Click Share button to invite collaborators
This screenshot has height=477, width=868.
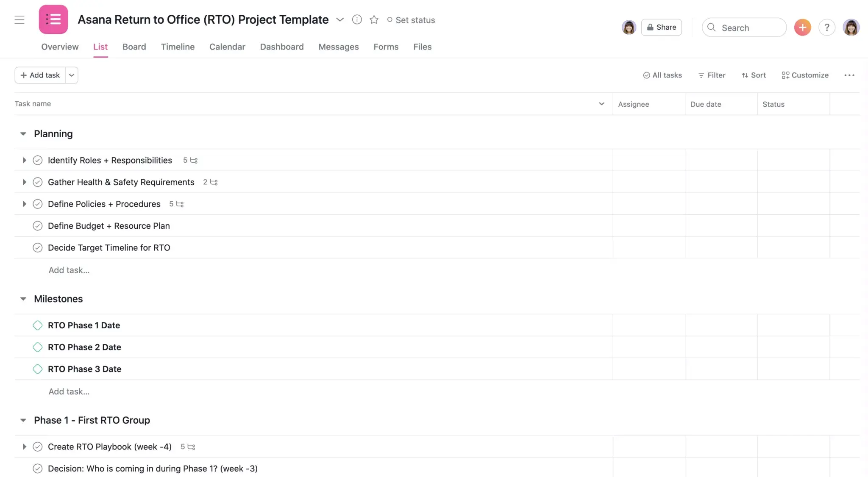click(662, 26)
